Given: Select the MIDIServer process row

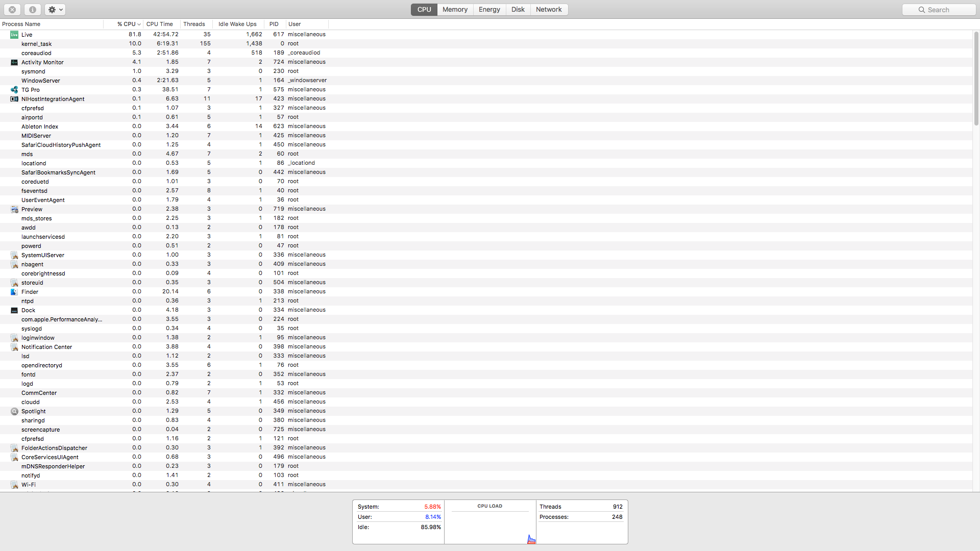Looking at the screenshot, I should [486, 136].
